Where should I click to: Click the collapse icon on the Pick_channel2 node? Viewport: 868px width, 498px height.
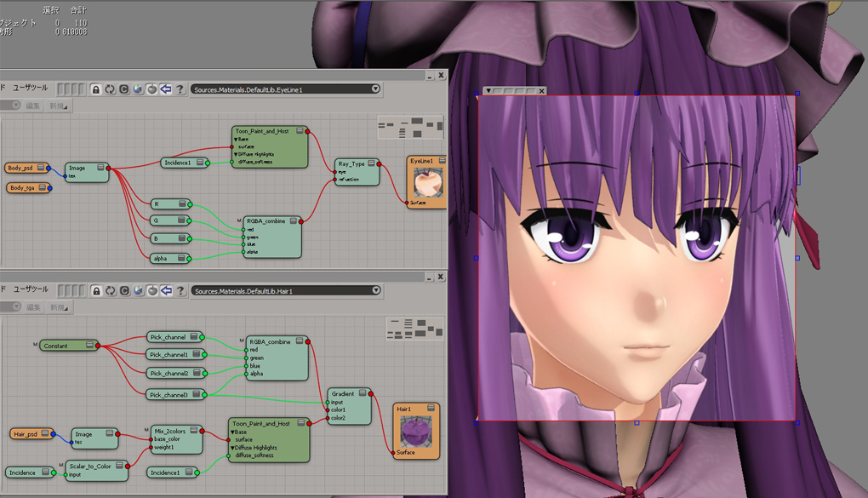(197, 373)
